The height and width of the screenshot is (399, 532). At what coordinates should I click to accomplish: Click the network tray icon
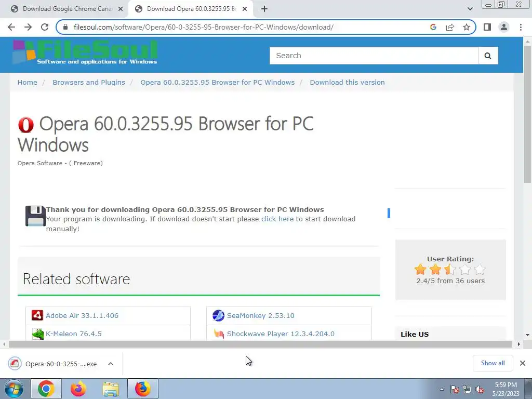(467, 389)
